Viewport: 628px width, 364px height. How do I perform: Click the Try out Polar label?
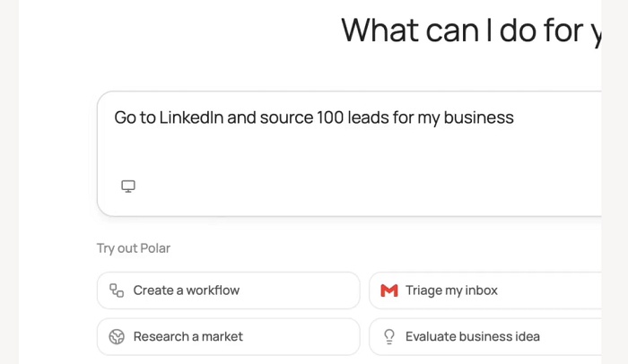(x=134, y=248)
